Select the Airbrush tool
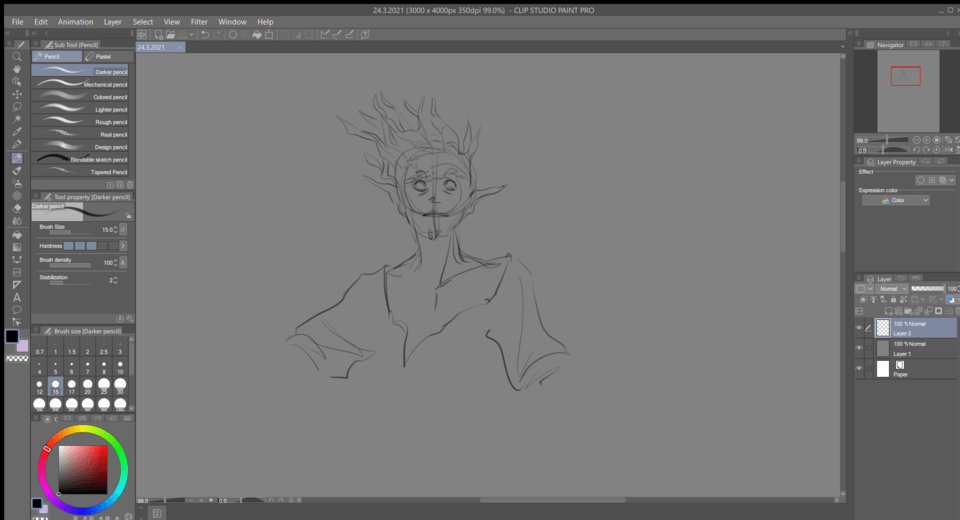The width and height of the screenshot is (960, 520). [x=17, y=184]
